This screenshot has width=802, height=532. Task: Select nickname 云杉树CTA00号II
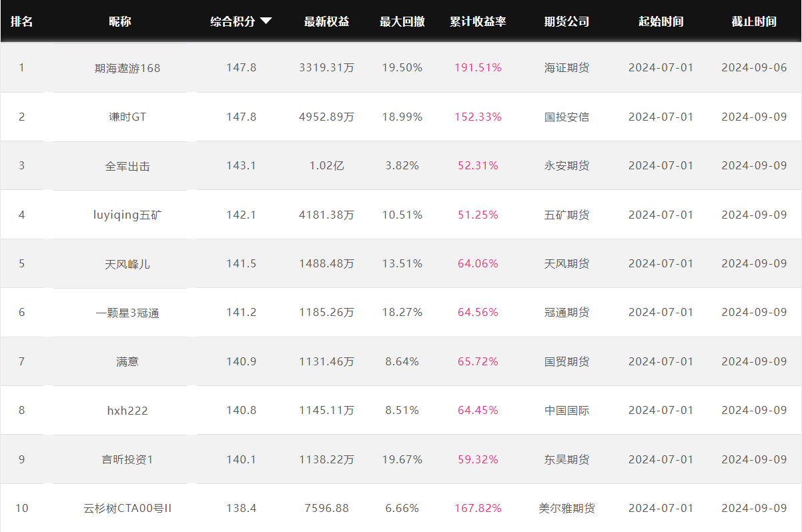[x=127, y=509]
